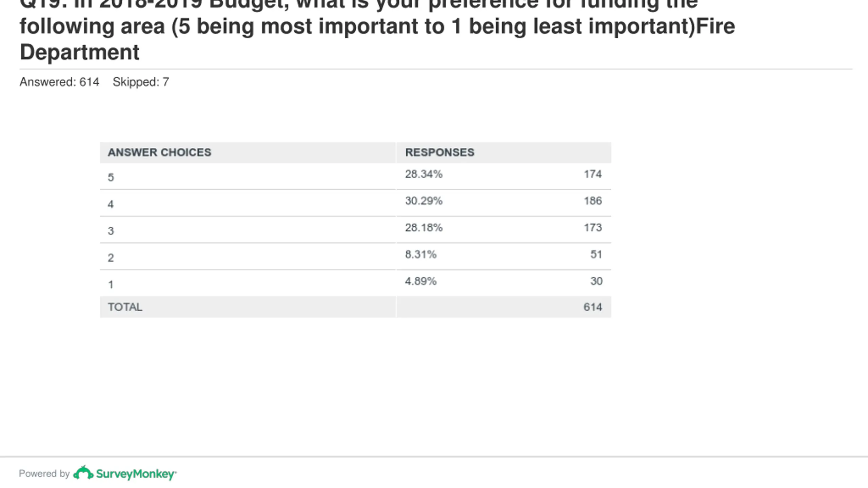Select the ANSWER CHOICES column header
Screen dimensions: 868x488
coord(159,152)
